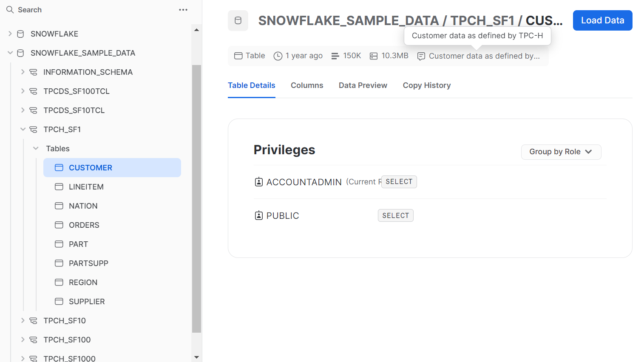This screenshot has width=644, height=362.
Task: Open the Copy History tab
Action: point(427,85)
